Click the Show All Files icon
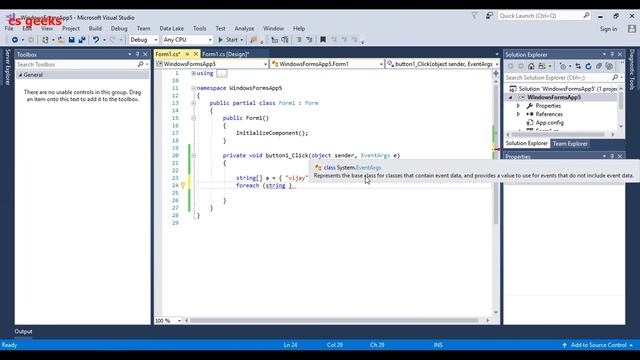640x360 pixels. (x=609, y=66)
